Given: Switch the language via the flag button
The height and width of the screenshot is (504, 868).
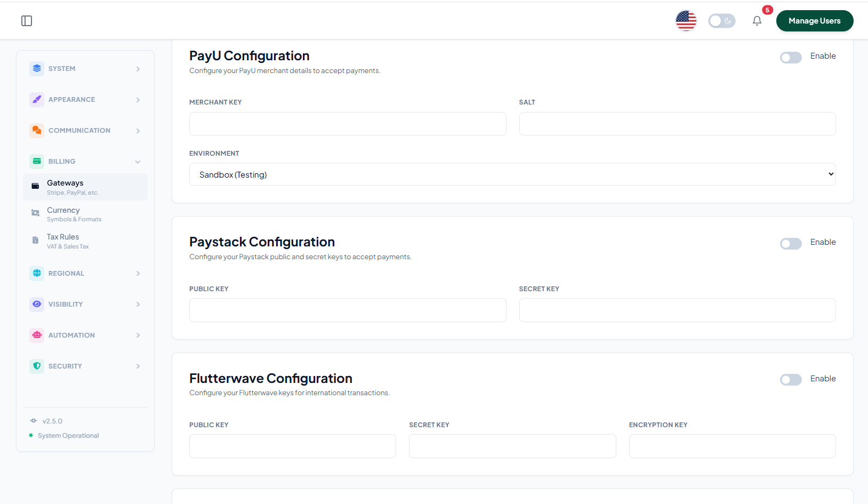Looking at the screenshot, I should click(686, 21).
